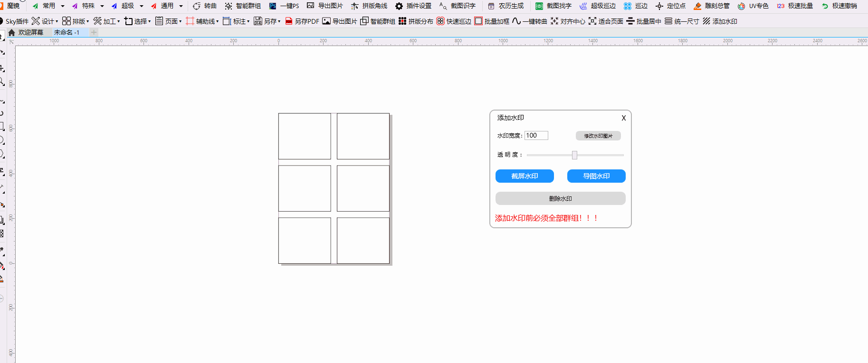Viewport: 868px width, 363px height.
Task: Expand the 特殊 dropdown arrow
Action: point(102,6)
